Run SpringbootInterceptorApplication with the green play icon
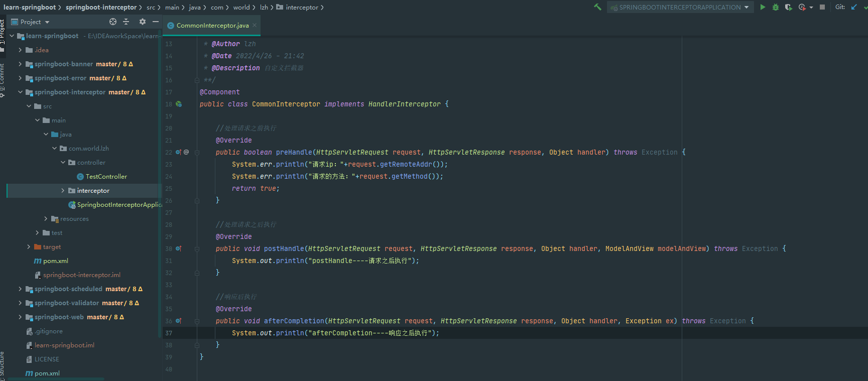This screenshot has width=868, height=381. 763,7
